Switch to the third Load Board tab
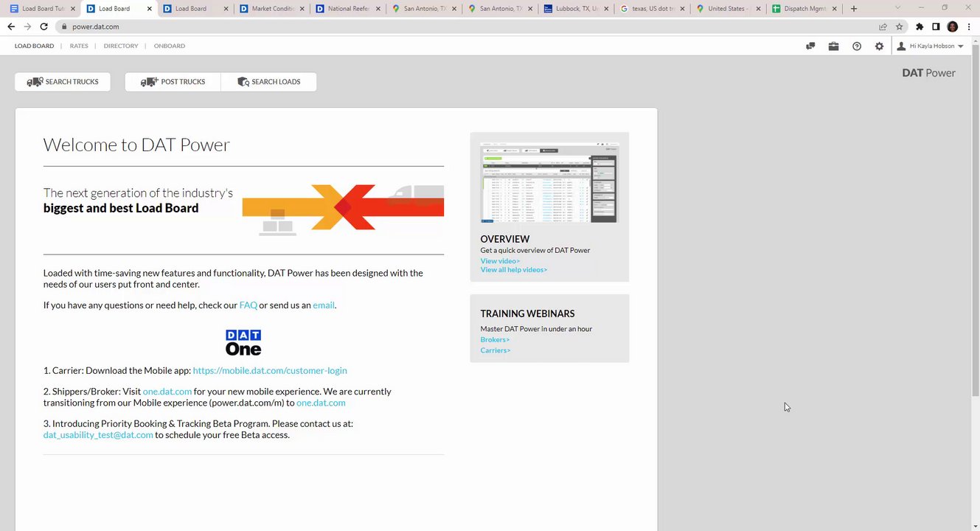980x531 pixels. 195,9
